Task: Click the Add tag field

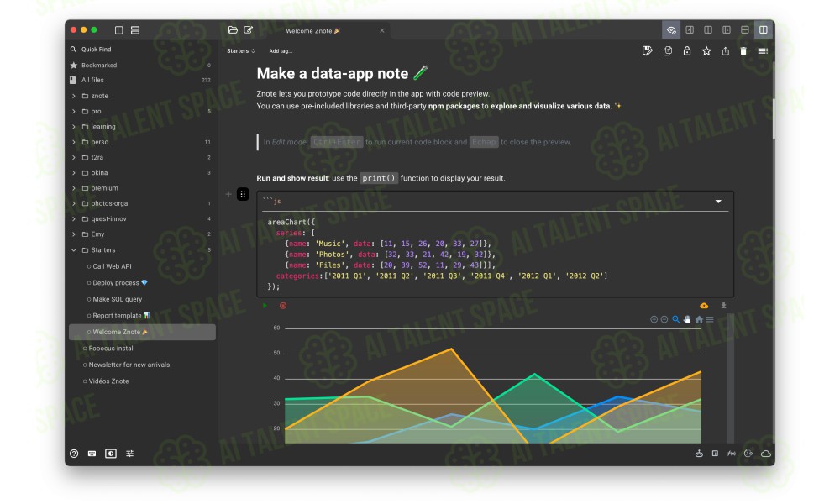Action: tap(281, 51)
